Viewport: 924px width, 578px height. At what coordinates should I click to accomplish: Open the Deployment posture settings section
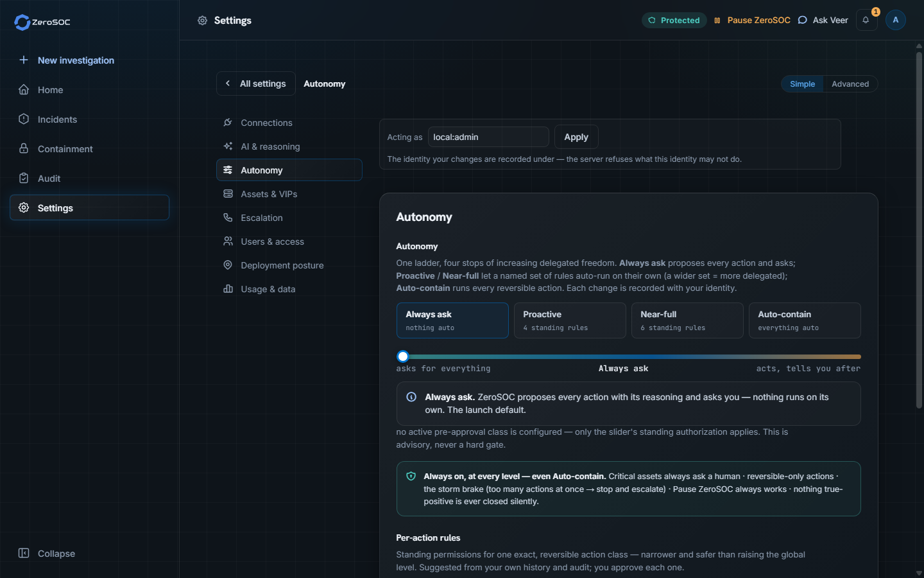pos(289,265)
